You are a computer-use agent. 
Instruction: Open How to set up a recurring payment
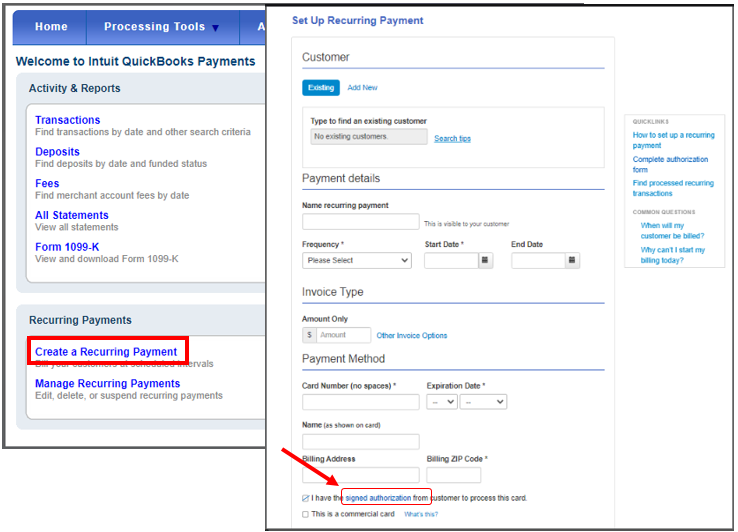[674, 140]
